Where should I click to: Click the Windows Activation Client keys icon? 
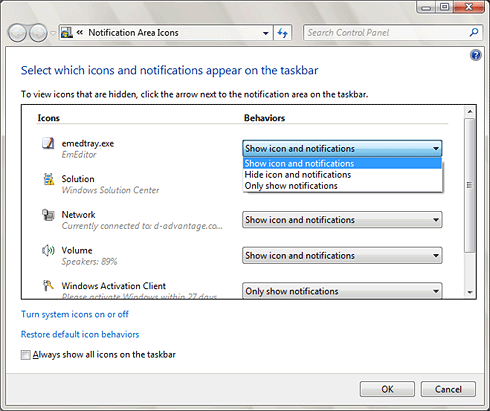click(x=48, y=286)
